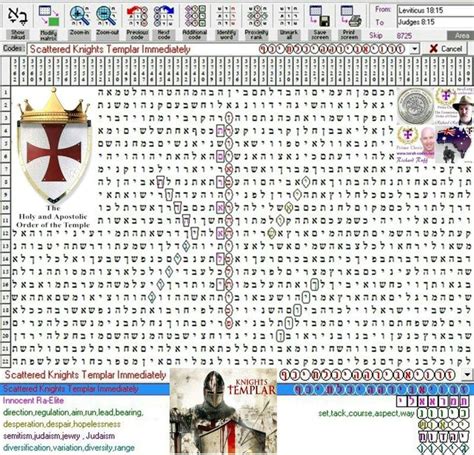Click matrix row number 1 header
The width and height of the screenshot is (474, 455).
[x=5, y=92]
